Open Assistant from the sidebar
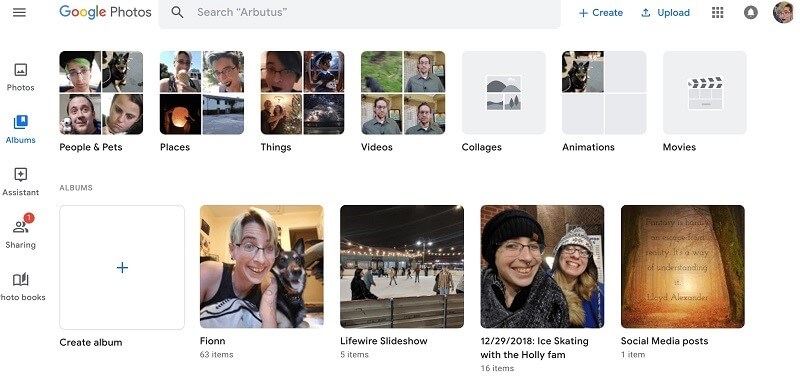The image size is (800, 376). click(x=20, y=182)
